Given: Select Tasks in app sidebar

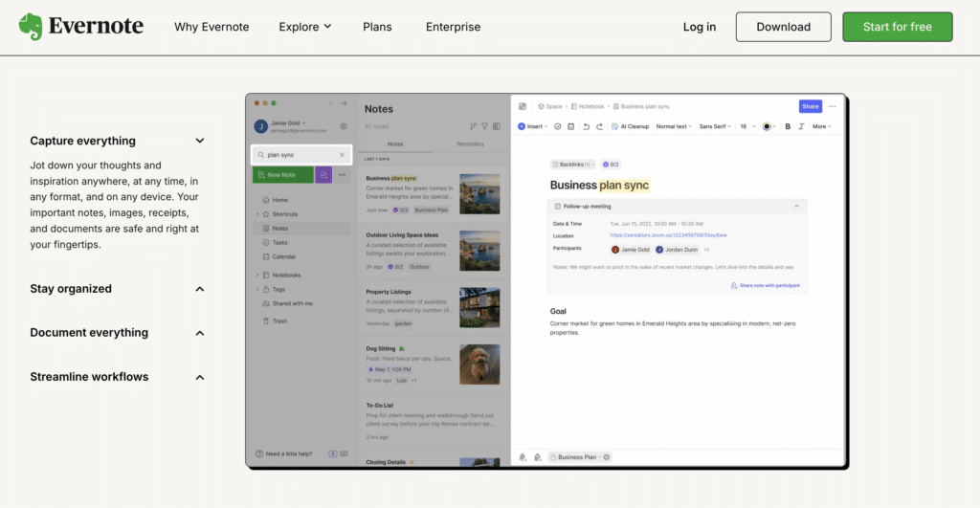Looking at the screenshot, I should (276, 242).
